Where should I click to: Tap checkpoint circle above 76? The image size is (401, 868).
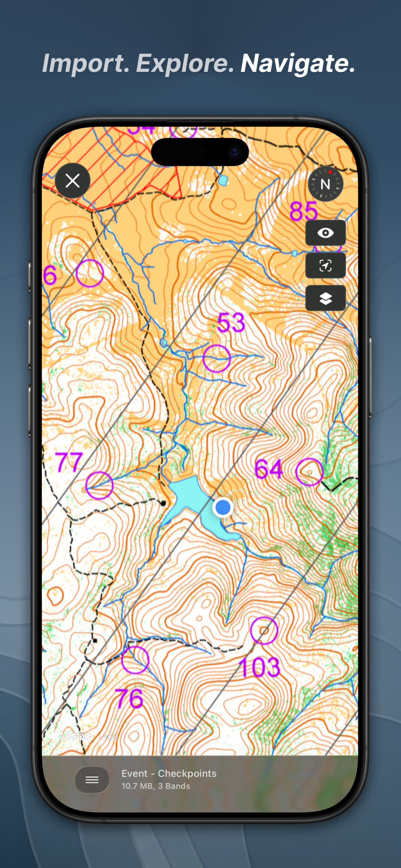(135, 660)
